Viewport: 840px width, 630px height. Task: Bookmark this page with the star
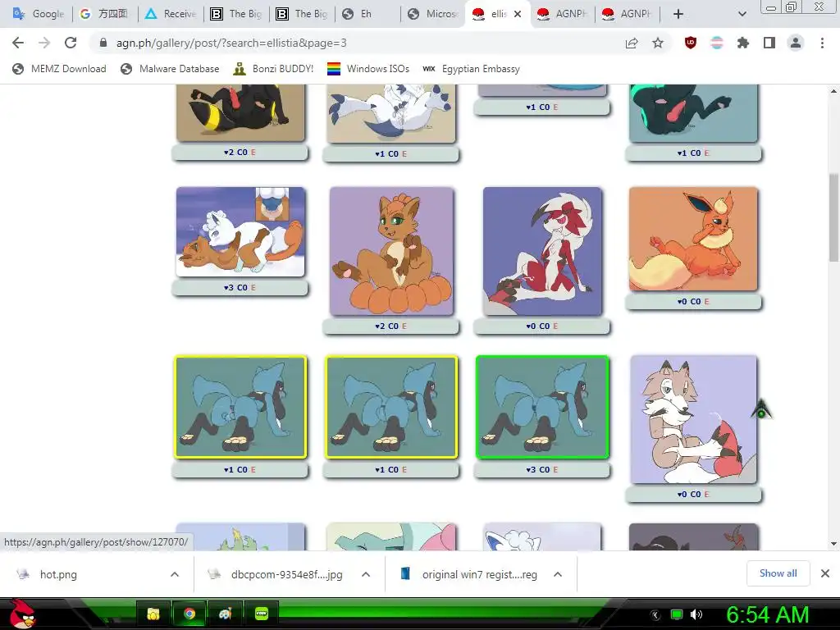658,43
